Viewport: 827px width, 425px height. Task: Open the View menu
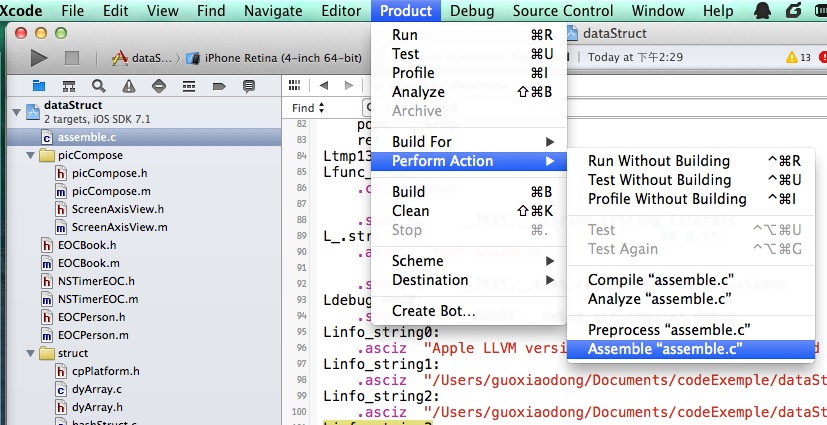(x=162, y=11)
